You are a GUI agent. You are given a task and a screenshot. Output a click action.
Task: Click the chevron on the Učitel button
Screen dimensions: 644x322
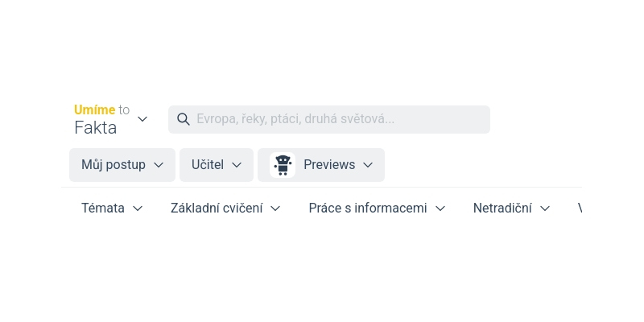coord(237,165)
